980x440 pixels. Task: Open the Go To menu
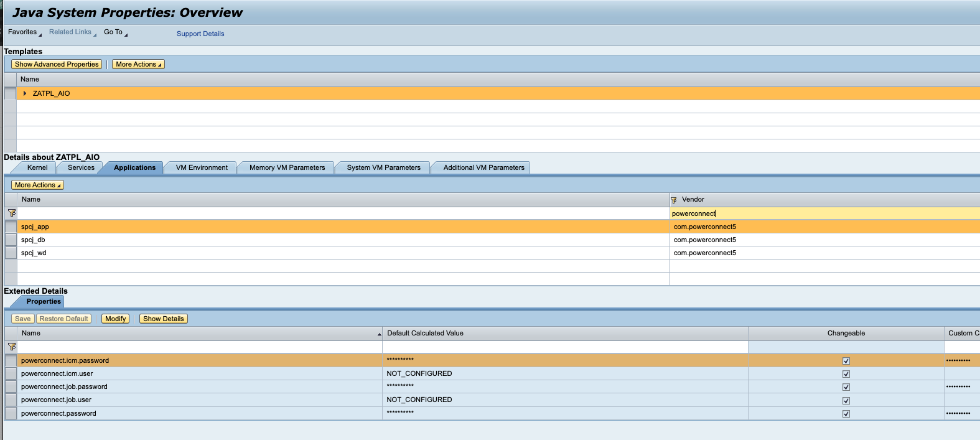click(115, 32)
